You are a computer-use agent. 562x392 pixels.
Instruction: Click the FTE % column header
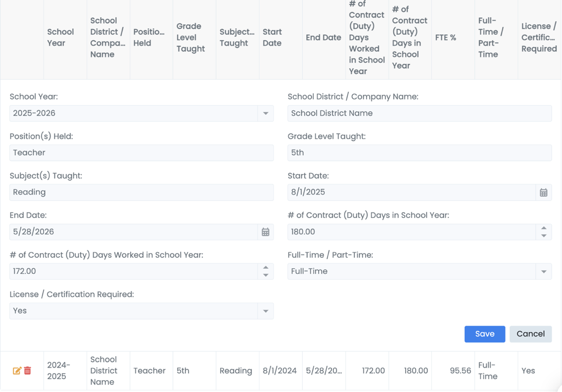pos(445,38)
